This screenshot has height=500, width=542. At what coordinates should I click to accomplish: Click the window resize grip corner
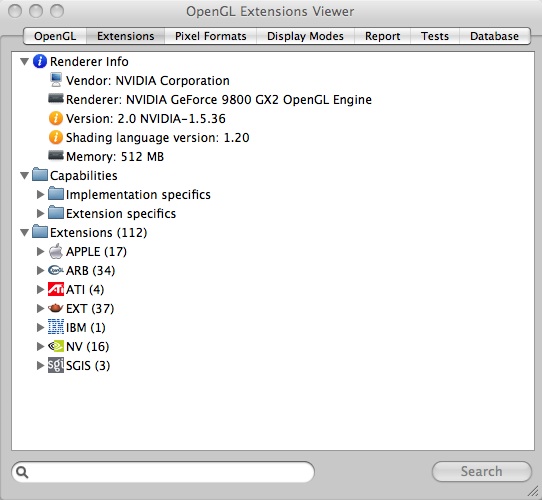534,492
